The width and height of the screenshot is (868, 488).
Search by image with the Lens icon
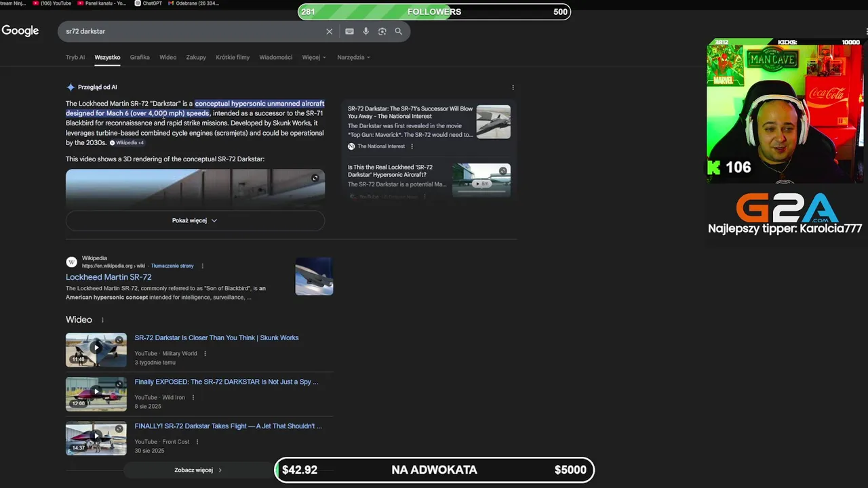click(382, 31)
